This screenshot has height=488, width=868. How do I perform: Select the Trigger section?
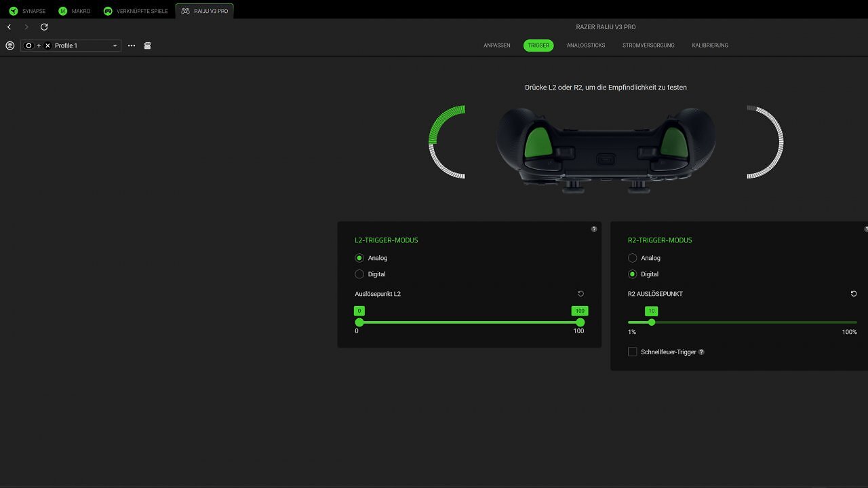pyautogui.click(x=538, y=45)
